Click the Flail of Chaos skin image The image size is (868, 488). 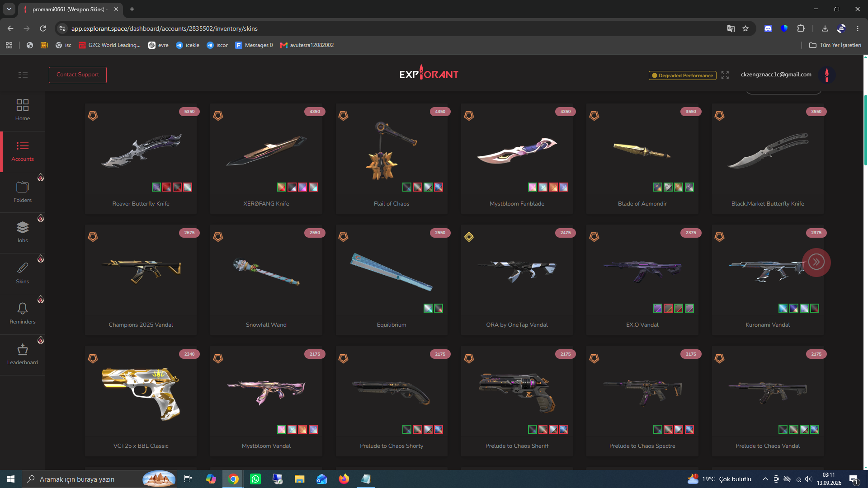(x=392, y=151)
